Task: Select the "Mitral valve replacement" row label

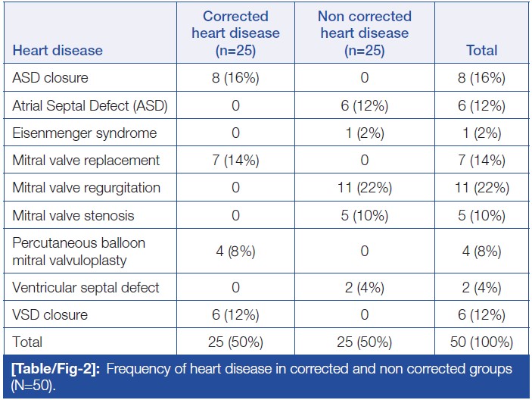Action: click(x=86, y=160)
